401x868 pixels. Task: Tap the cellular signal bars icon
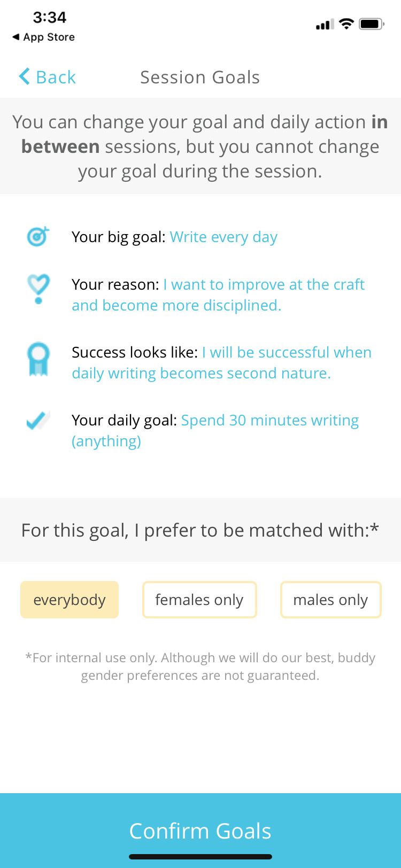[x=325, y=24]
